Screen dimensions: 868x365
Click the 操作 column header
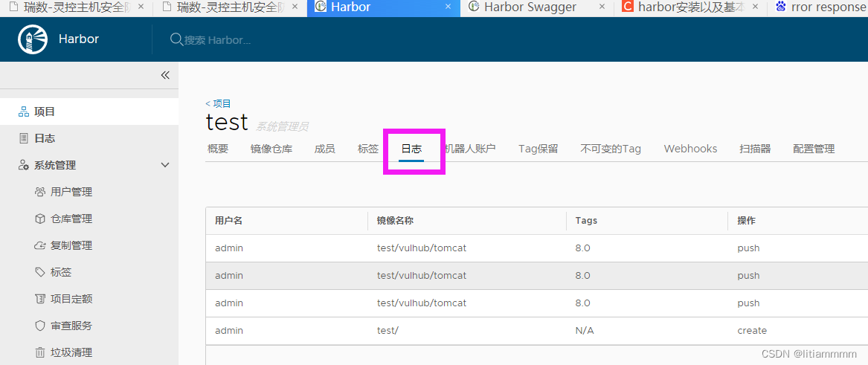tap(746, 220)
